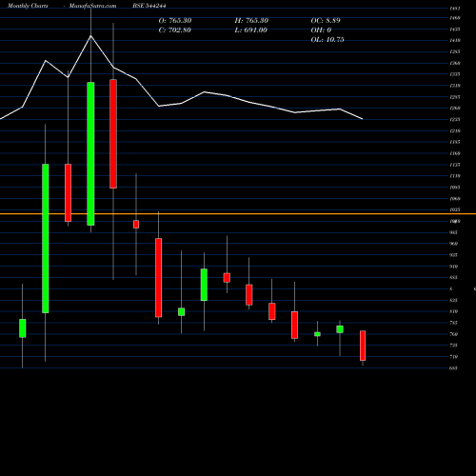476x476 pixels.
Task: Select the close value 'C: 702.80'
Action: click(x=175, y=30)
